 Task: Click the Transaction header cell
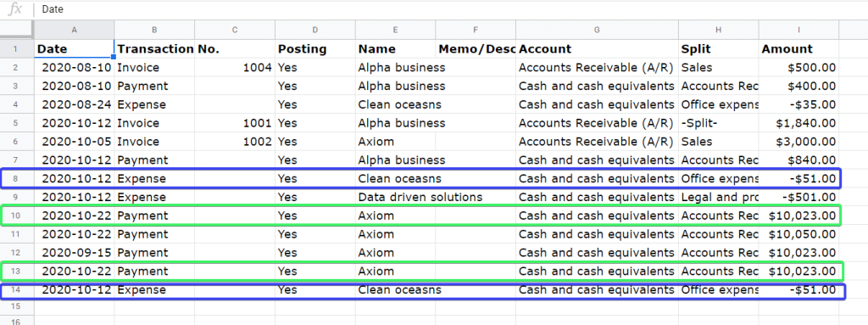pos(154,49)
